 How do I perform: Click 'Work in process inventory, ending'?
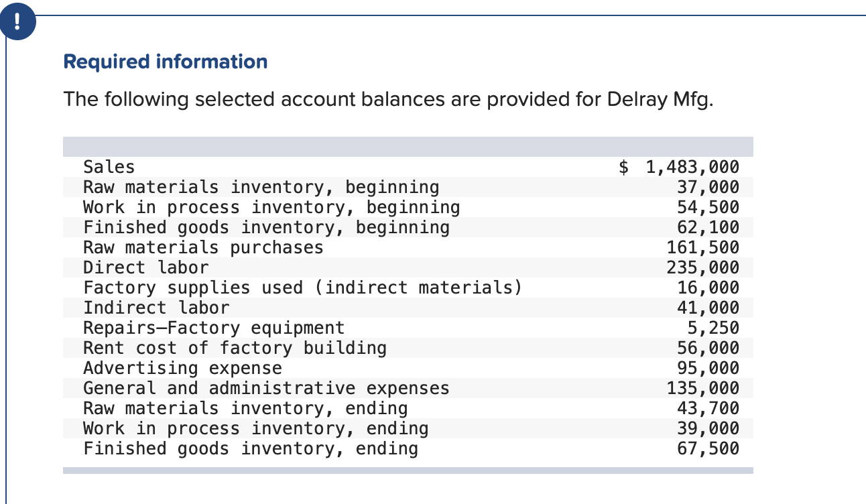[255, 428]
